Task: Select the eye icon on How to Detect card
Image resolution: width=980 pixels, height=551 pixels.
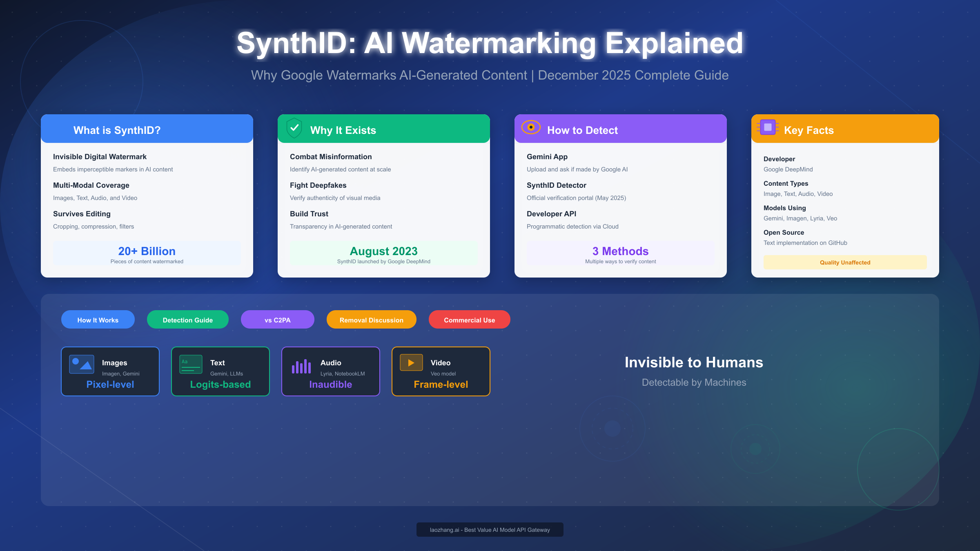Action: click(x=530, y=127)
